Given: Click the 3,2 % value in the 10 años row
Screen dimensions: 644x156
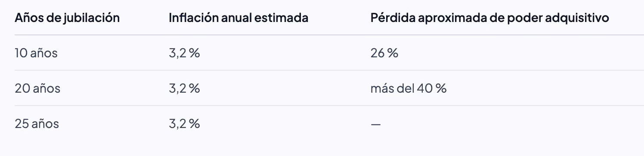Looking at the screenshot, I should coord(185,53).
